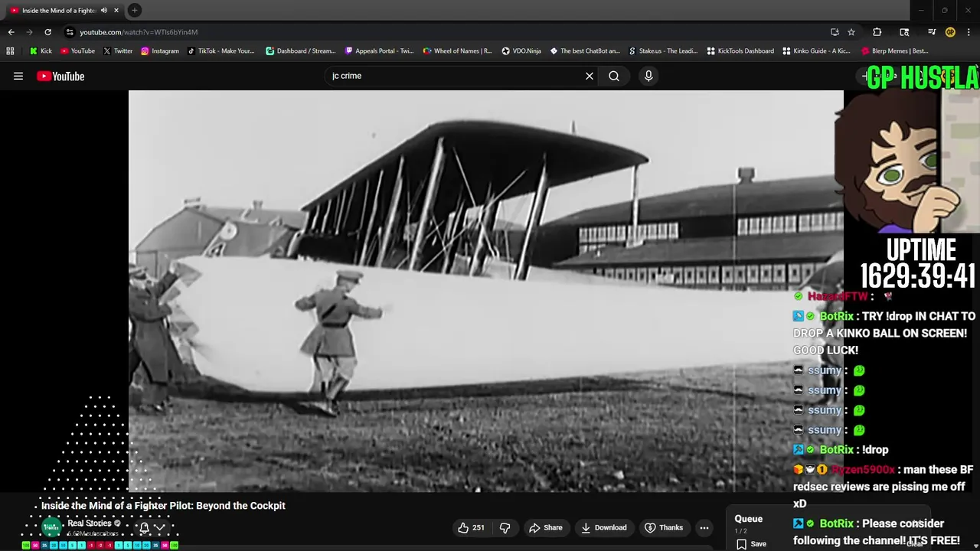Share the fighter pilot video
The image size is (980, 551).
[x=546, y=527]
